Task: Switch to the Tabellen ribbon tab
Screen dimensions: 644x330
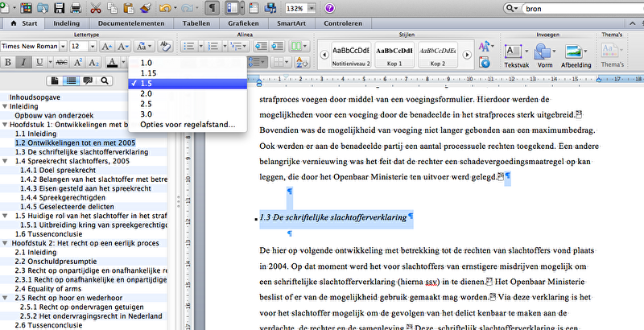Action: pyautogui.click(x=196, y=24)
